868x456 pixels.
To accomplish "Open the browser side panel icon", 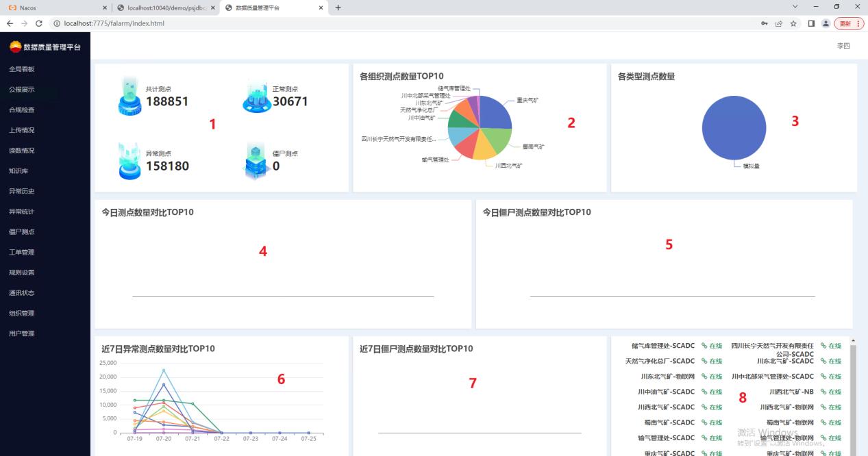I will pos(811,23).
